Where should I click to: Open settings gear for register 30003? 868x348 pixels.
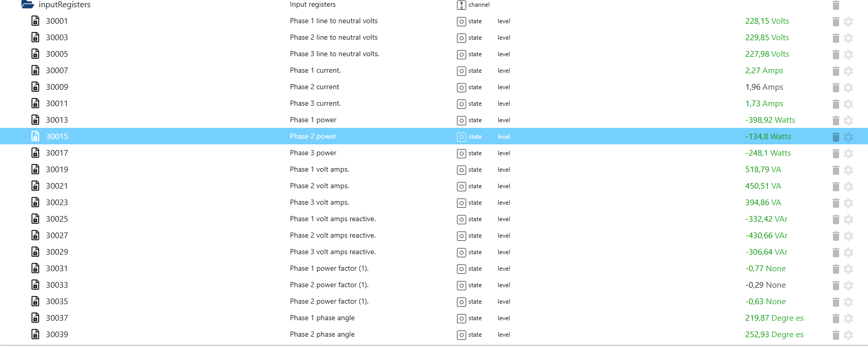[848, 38]
